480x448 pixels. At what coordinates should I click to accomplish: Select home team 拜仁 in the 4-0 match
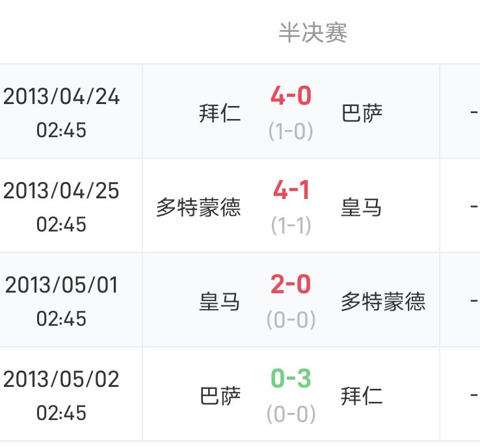pos(220,114)
